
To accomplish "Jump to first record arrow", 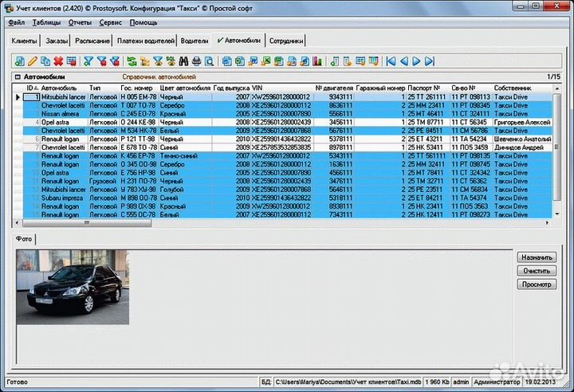I will click(x=391, y=61).
